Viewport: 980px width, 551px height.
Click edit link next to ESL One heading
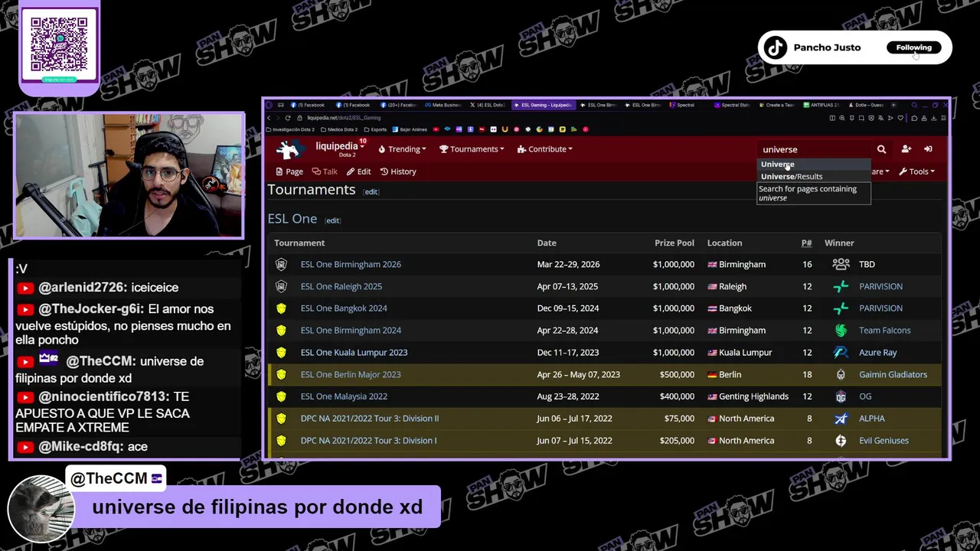[x=332, y=220]
